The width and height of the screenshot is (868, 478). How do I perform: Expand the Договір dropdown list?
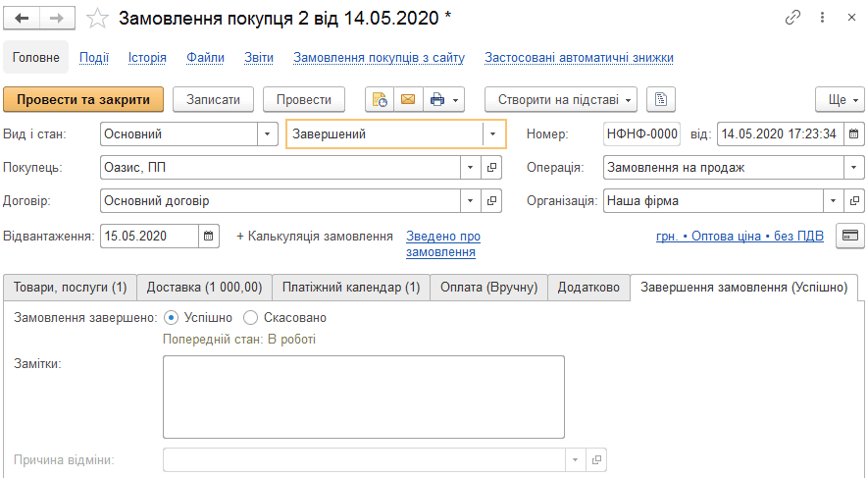tap(471, 201)
